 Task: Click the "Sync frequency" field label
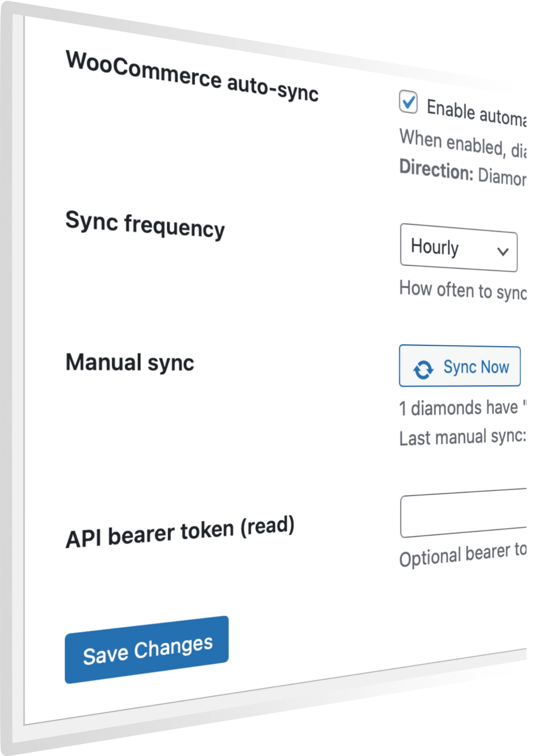point(145,224)
